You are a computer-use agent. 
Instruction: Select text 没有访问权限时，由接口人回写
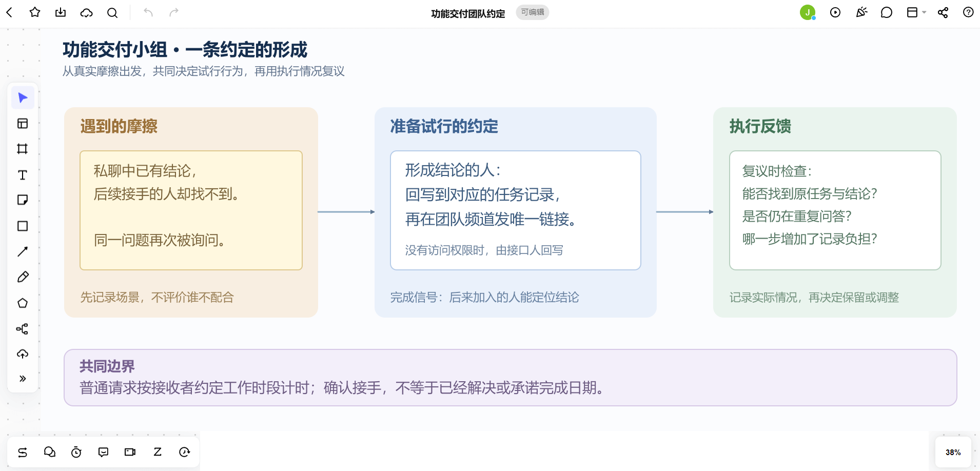click(x=484, y=250)
